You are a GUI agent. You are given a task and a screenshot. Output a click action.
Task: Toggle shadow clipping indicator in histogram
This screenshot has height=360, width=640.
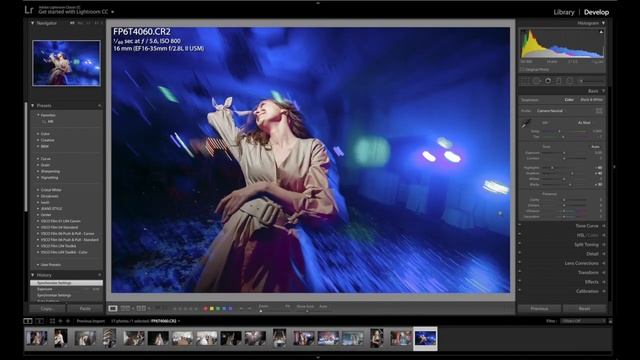click(523, 32)
